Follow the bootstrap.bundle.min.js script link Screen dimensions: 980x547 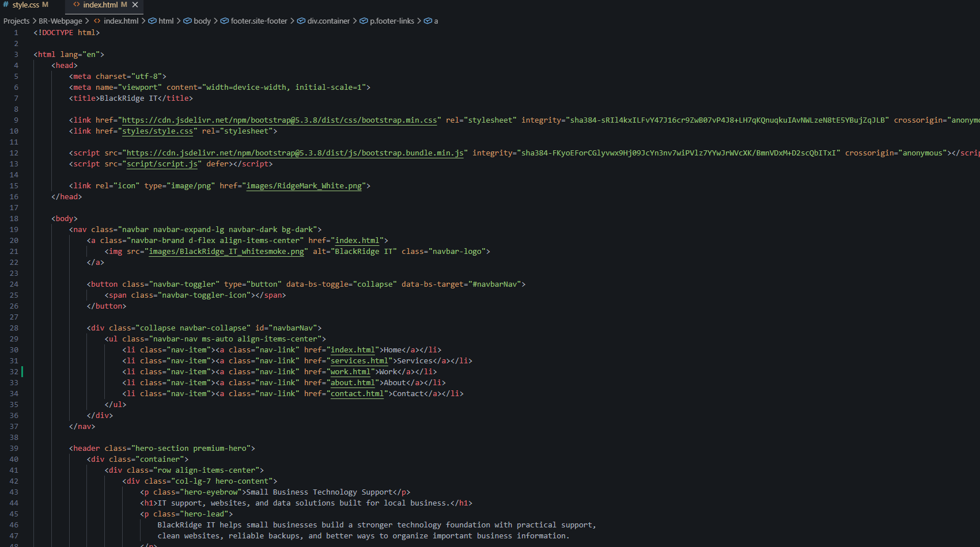click(295, 153)
